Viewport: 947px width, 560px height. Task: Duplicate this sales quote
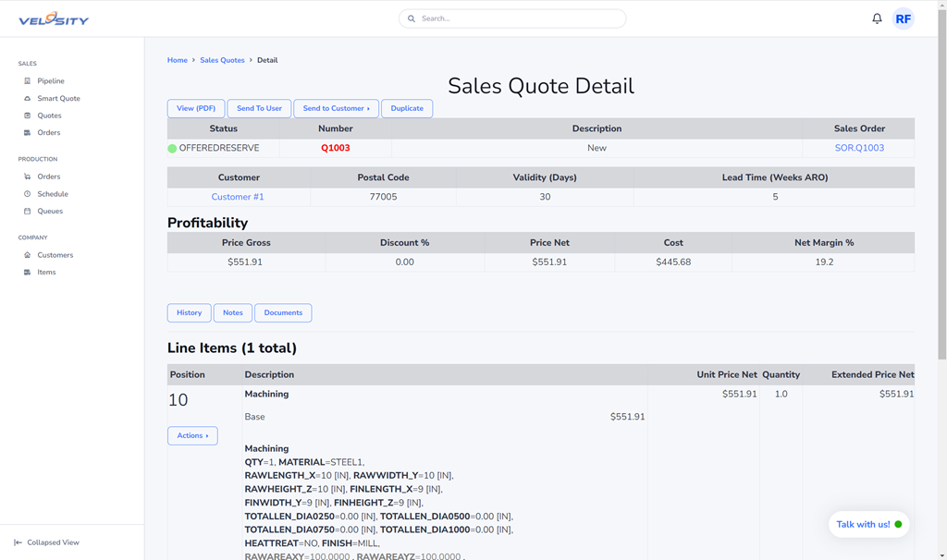point(407,108)
